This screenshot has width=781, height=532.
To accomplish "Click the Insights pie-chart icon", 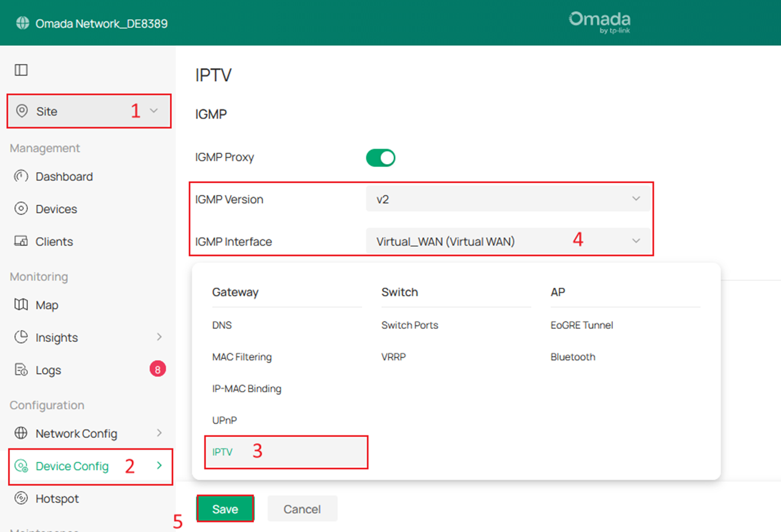I will point(21,337).
